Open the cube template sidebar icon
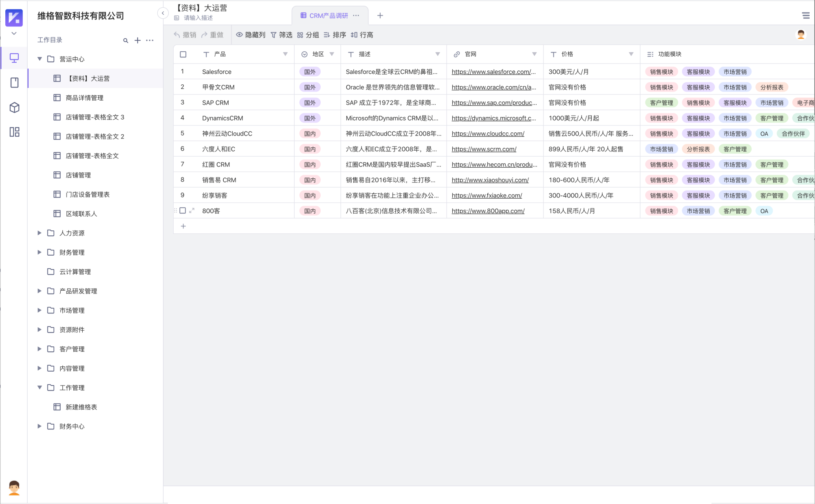 pos(14,107)
